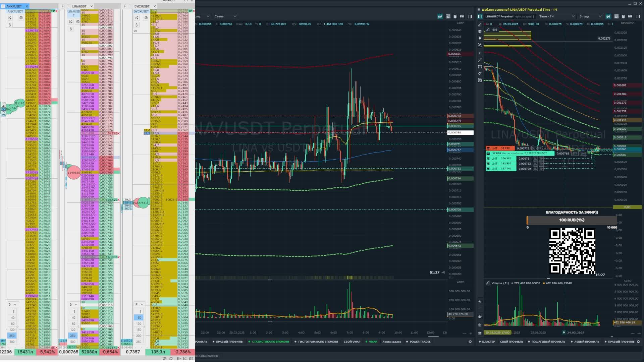Image resolution: width=644 pixels, height=362 pixels.
Task: Select the trend line drawing tool
Action: tap(480, 60)
